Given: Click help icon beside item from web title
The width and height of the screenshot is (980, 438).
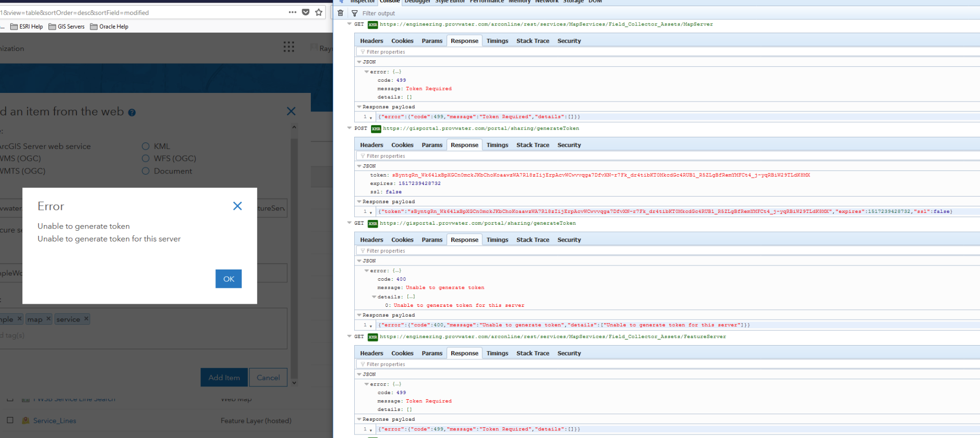Looking at the screenshot, I should 132,112.
